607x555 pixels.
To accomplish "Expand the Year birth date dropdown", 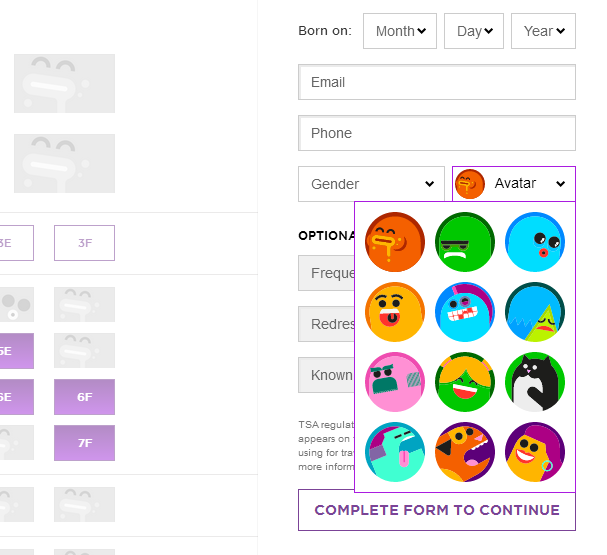I will click(x=544, y=31).
